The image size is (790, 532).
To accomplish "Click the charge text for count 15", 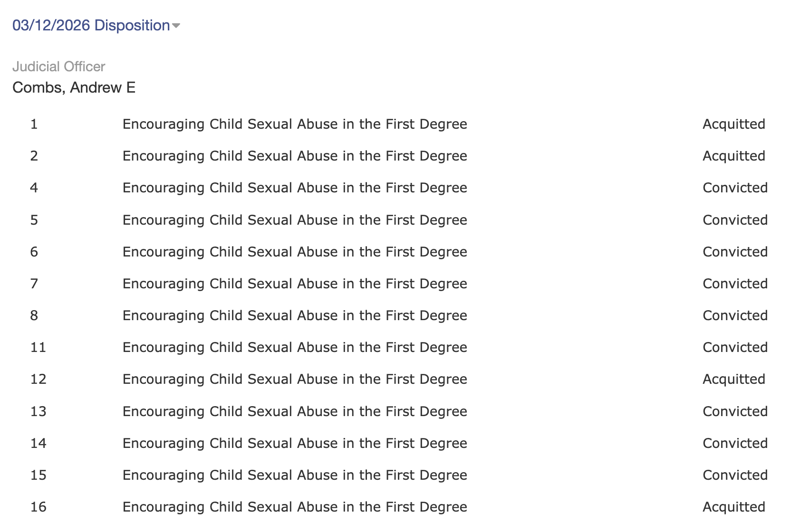I will (x=295, y=475).
